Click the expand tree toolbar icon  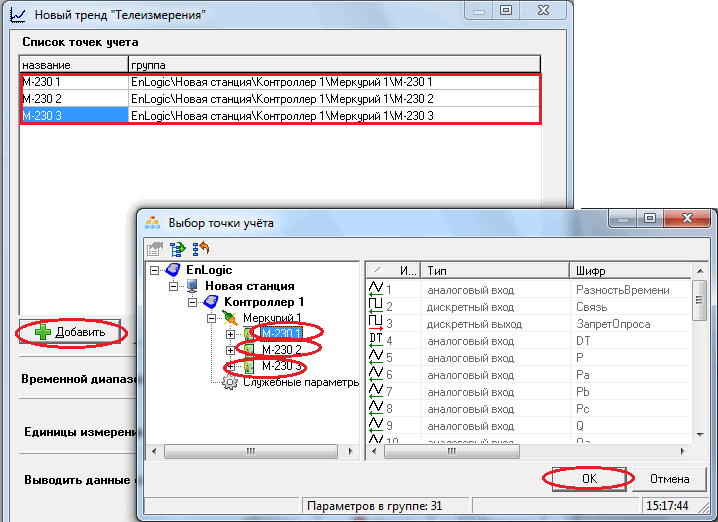(x=178, y=249)
